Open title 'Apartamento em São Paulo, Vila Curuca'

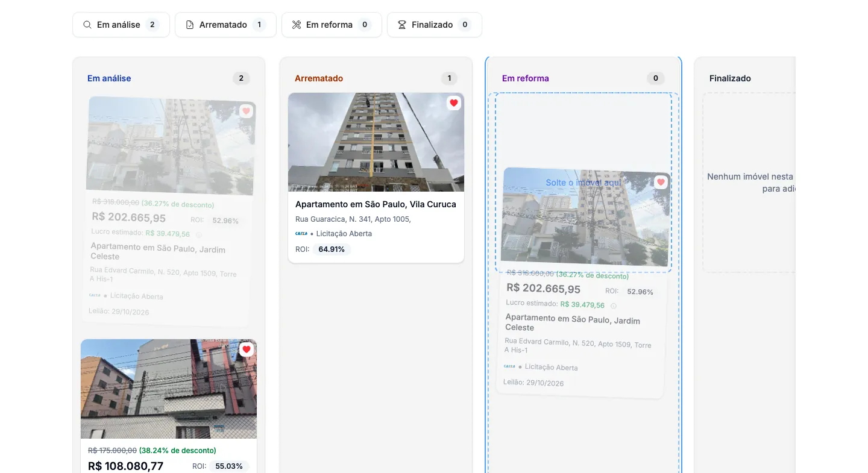(x=376, y=204)
